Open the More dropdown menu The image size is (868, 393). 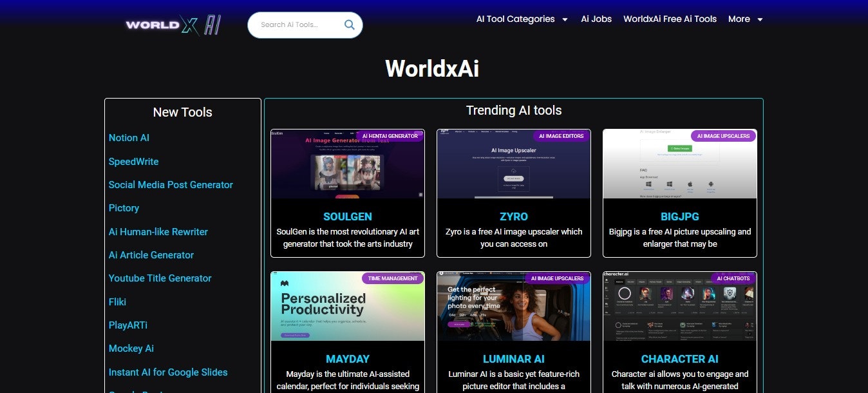tap(744, 19)
